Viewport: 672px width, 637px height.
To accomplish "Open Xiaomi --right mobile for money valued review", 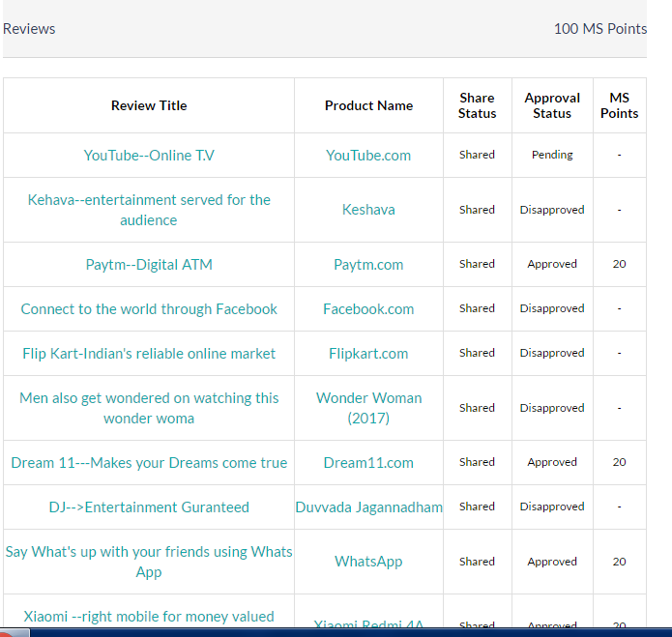I will click(x=149, y=617).
